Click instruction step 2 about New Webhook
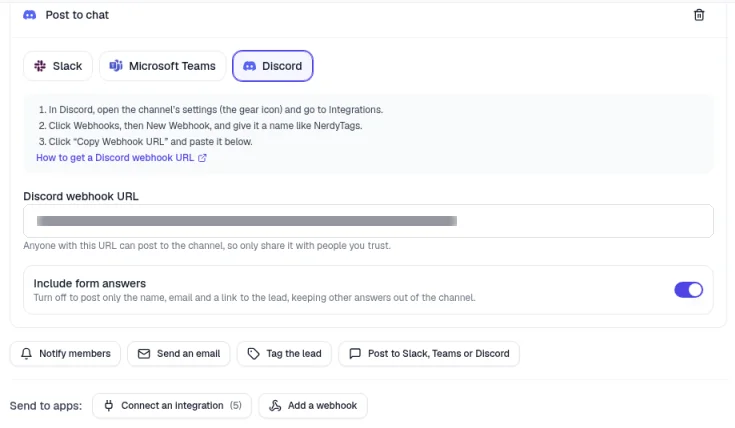The width and height of the screenshot is (735, 428). pos(201,126)
